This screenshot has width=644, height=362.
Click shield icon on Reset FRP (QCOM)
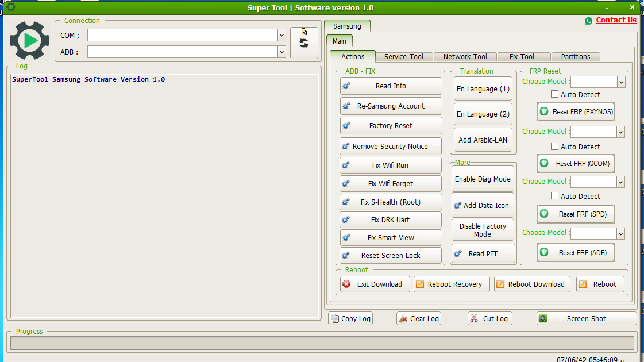pyautogui.click(x=544, y=163)
